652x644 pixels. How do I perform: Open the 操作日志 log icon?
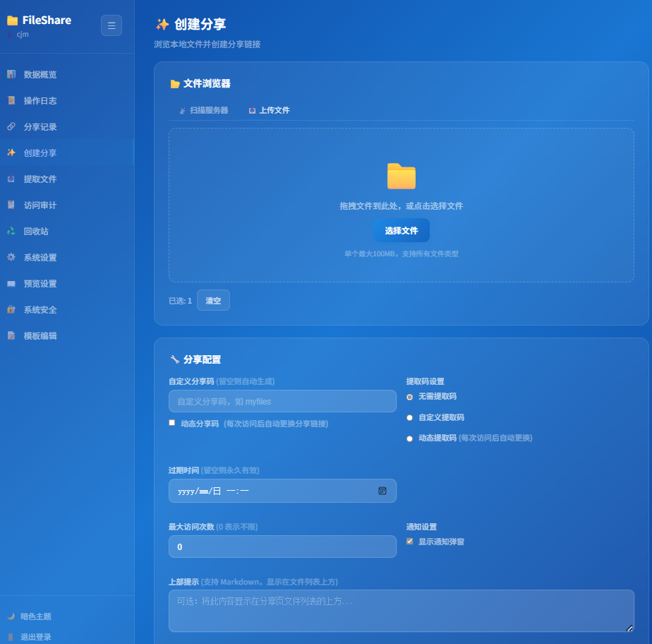11,100
